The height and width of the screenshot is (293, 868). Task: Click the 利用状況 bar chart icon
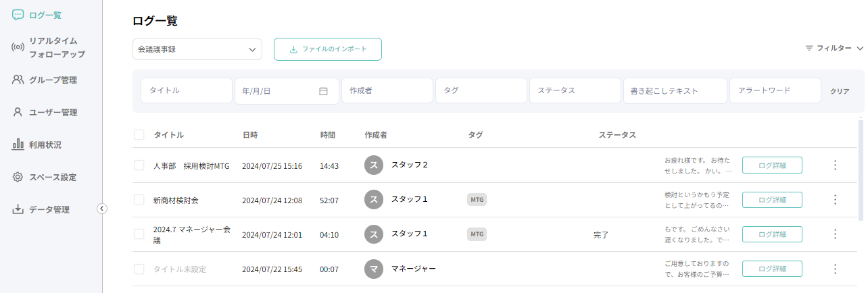[x=18, y=144]
